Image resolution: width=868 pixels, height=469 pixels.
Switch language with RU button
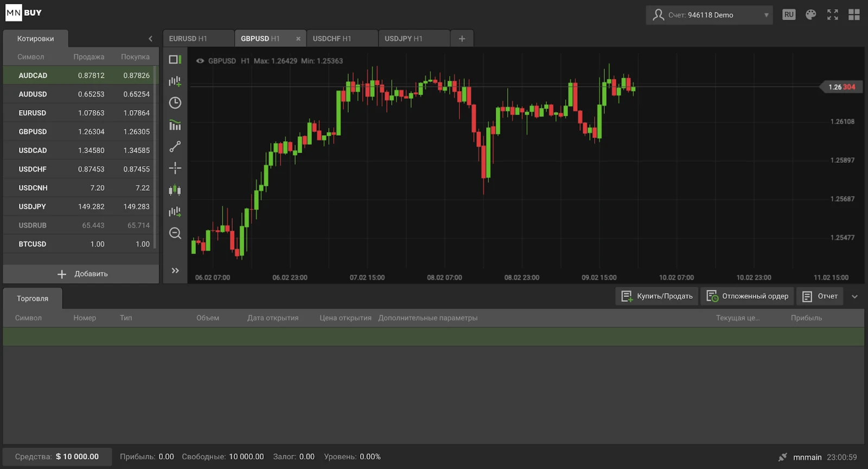click(x=789, y=15)
